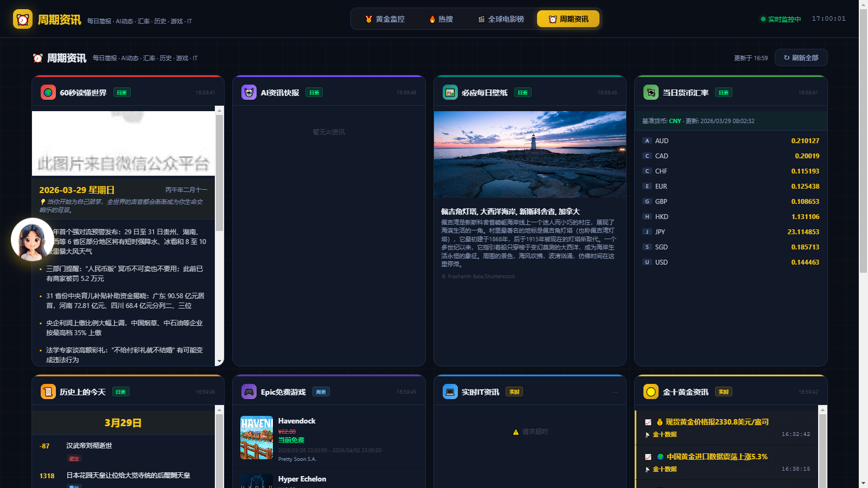The width and height of the screenshot is (868, 488).
Task: Click the page scrollbar down arrow
Action: (x=863, y=483)
